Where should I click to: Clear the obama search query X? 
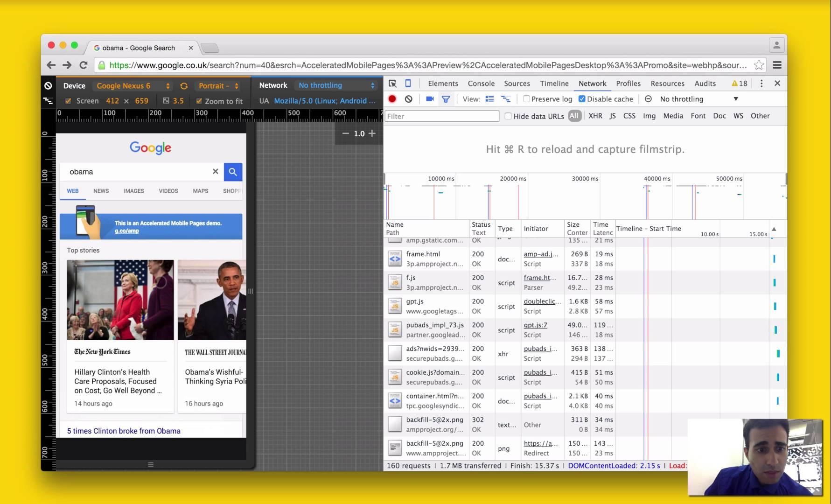[x=216, y=171]
